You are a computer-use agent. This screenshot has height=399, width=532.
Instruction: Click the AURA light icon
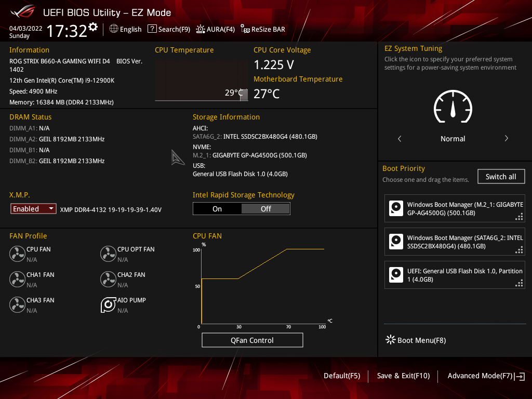tap(201, 29)
